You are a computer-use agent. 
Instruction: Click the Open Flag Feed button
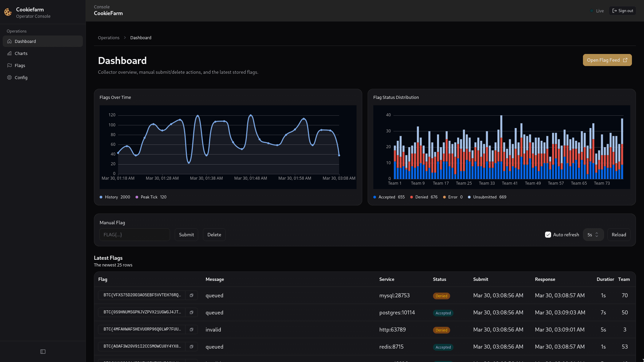[607, 60]
